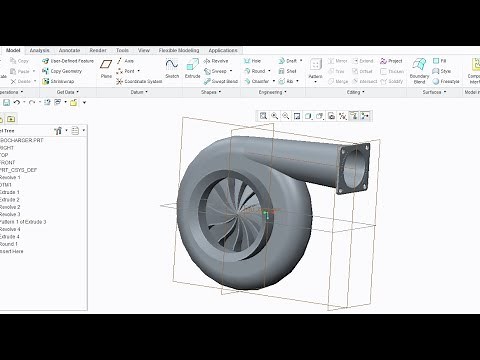Click the Undo arrow
480x360 pixels.
coord(17,103)
